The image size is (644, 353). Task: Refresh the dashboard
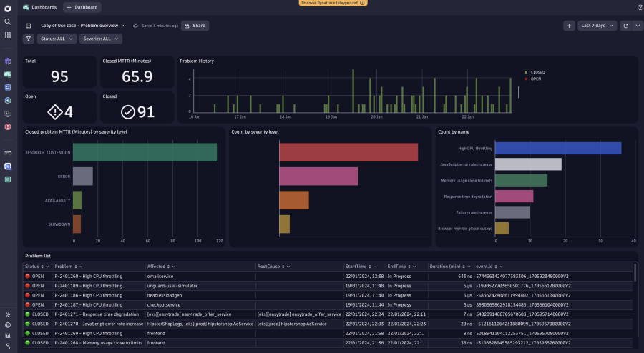click(x=625, y=26)
